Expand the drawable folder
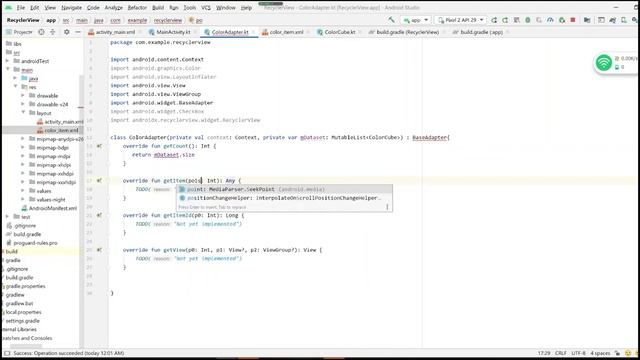Viewport: 640px width, 360px height. click(x=23, y=96)
